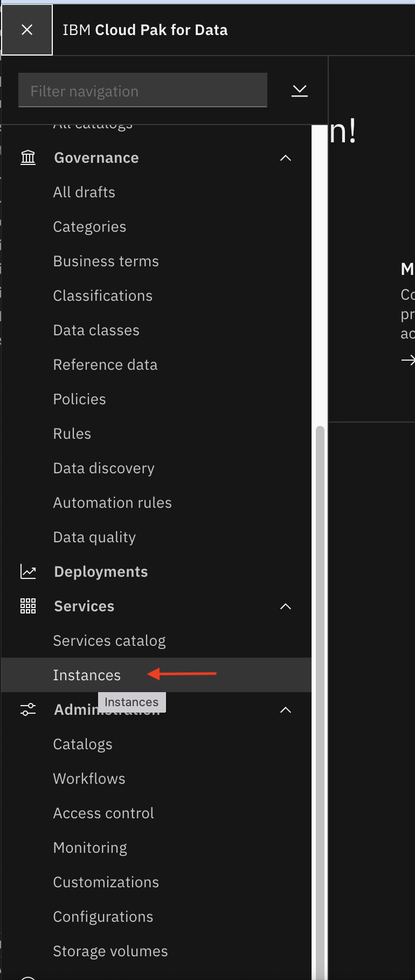
Task: Click the Services grid icon
Action: click(28, 606)
